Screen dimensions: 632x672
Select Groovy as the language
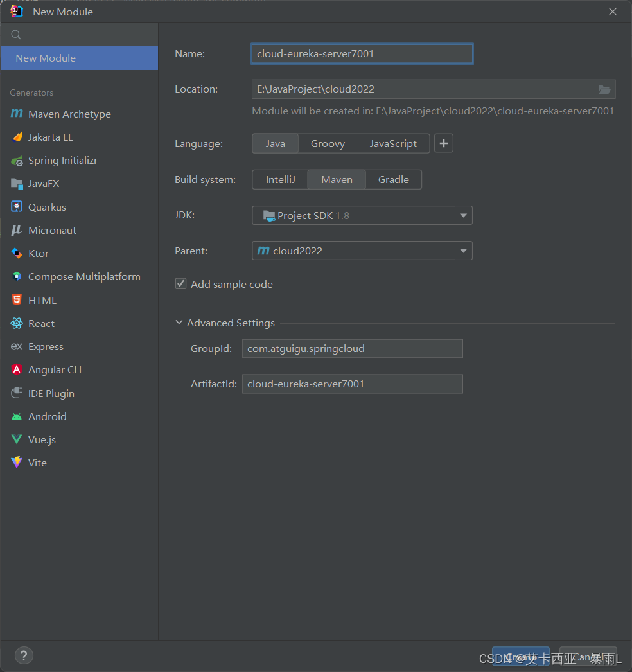coord(328,143)
